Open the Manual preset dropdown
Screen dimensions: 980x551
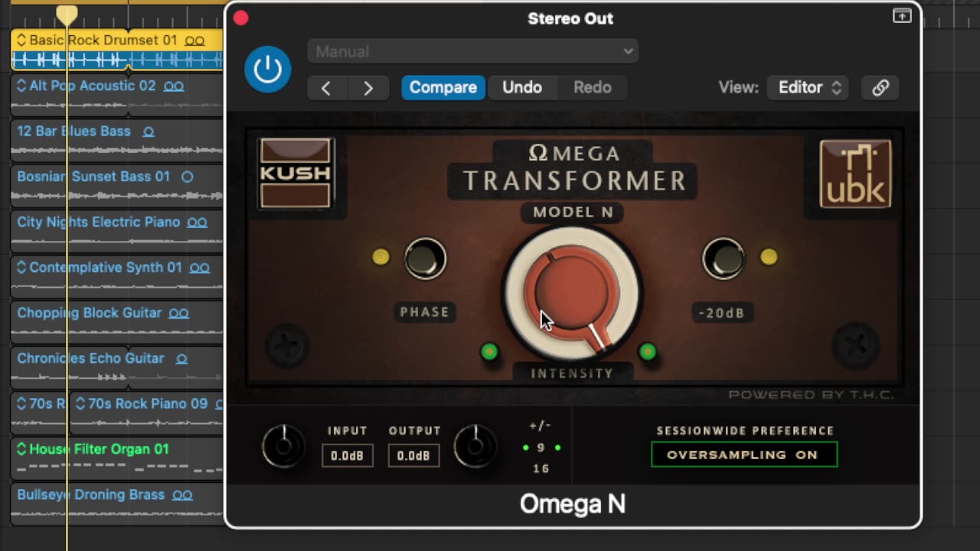(472, 51)
